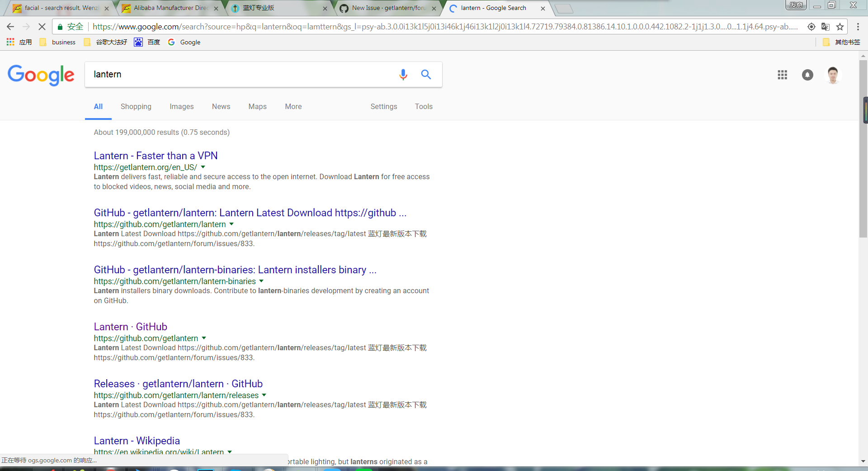Image resolution: width=868 pixels, height=471 pixels.
Task: Open the 谷歌大法好 bookmarks folder
Action: pos(105,42)
